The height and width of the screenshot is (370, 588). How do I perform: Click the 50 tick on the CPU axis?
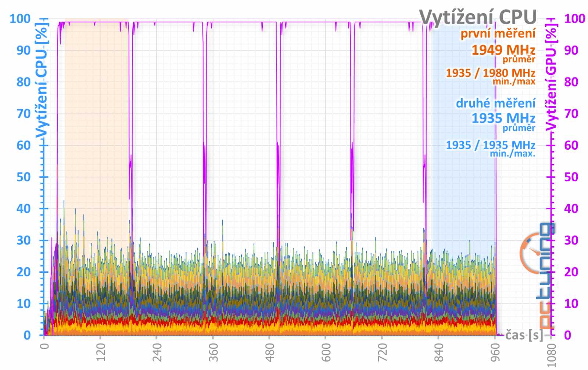point(24,177)
